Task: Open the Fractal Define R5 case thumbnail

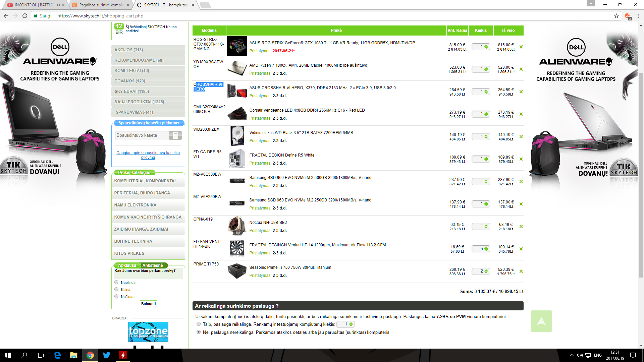Action: [x=237, y=159]
